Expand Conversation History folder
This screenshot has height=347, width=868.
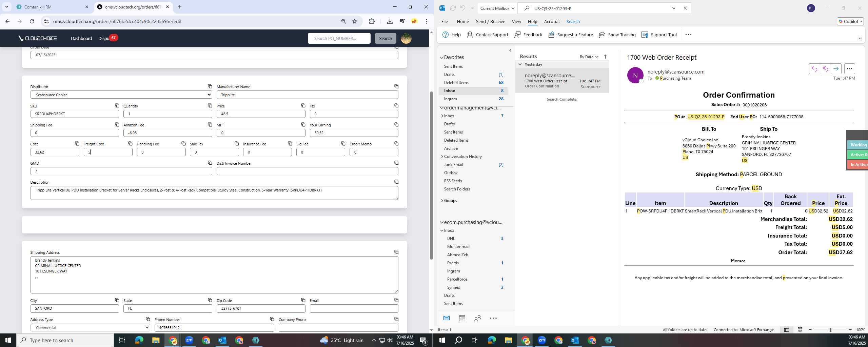tap(442, 157)
